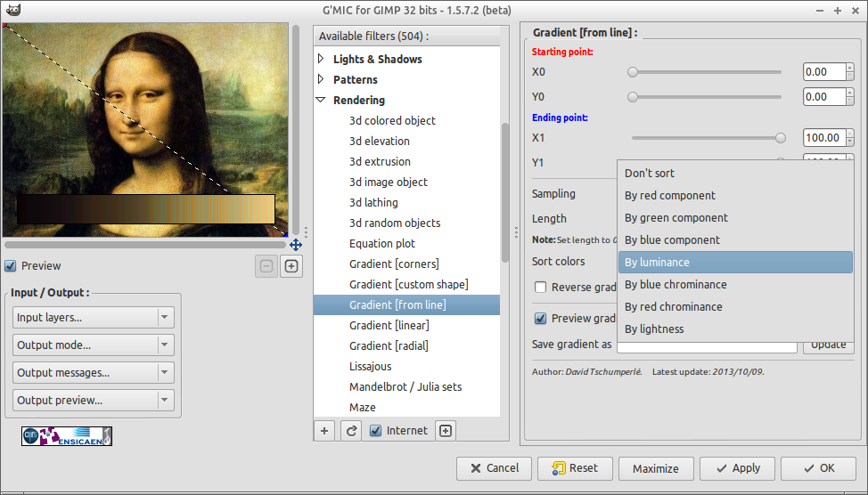Click the GIMP Wilber icon in title bar
Image resolution: width=868 pixels, height=495 pixels.
click(x=13, y=10)
